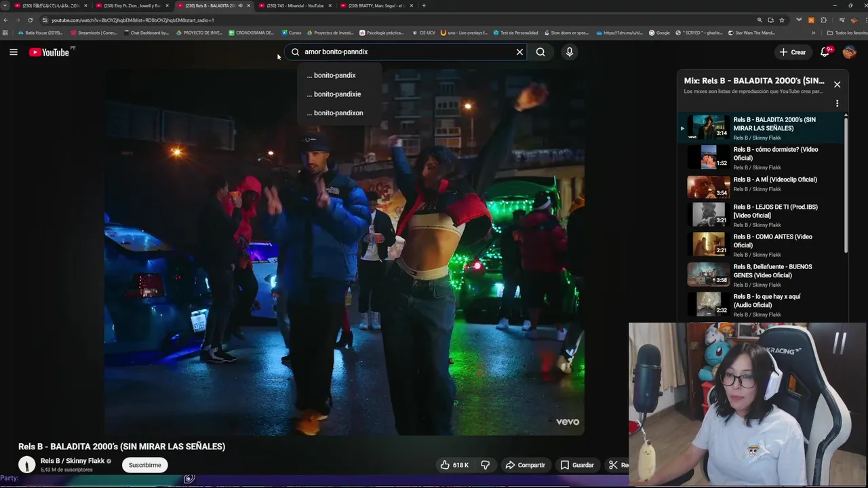Dislike the video with thumbs down
Image resolution: width=868 pixels, height=488 pixels.
point(485,465)
